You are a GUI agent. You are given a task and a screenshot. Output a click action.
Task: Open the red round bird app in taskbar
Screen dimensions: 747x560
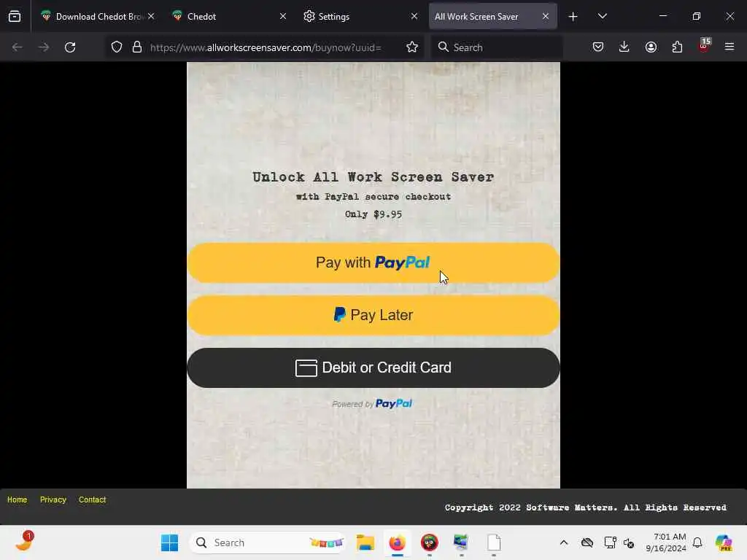(429, 542)
